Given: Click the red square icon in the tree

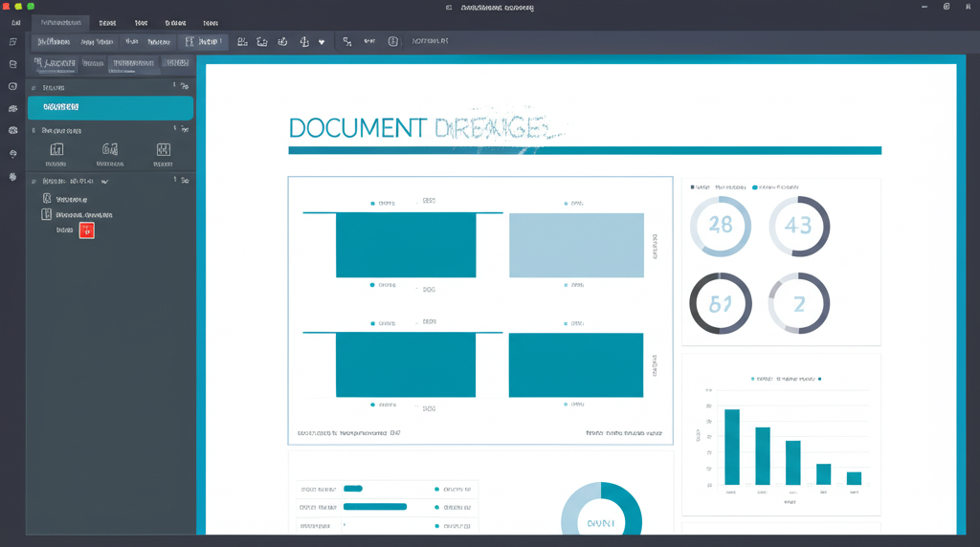Looking at the screenshot, I should [x=87, y=230].
